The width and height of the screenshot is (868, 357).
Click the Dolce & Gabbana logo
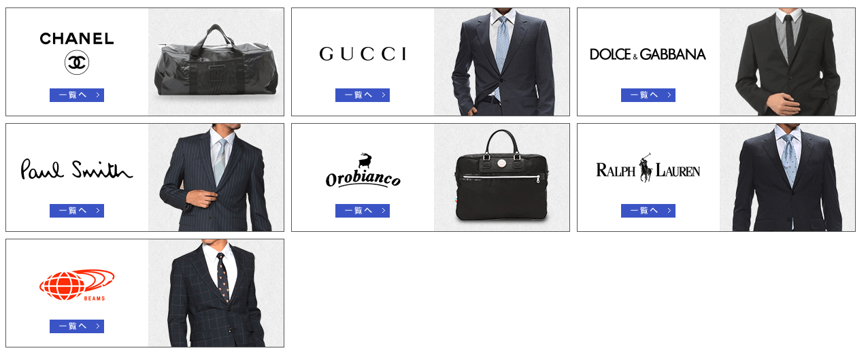(648, 54)
